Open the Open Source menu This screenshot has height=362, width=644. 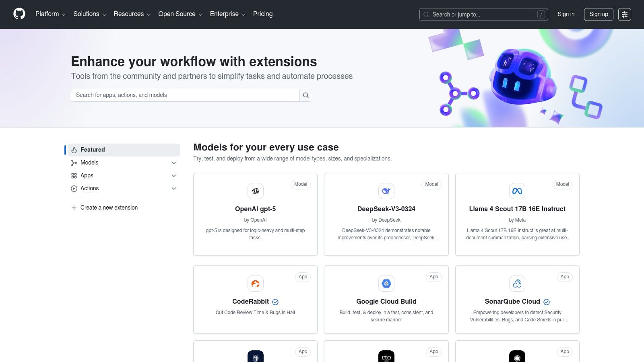tap(177, 14)
